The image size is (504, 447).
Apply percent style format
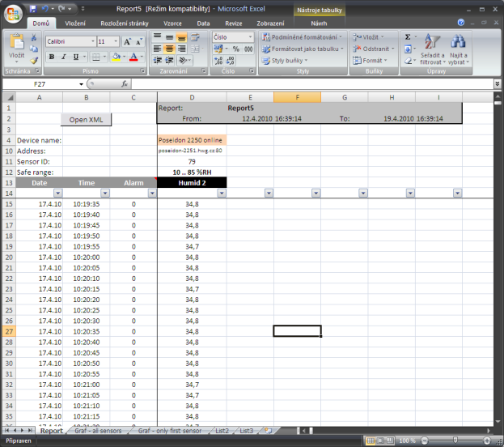(x=236, y=49)
